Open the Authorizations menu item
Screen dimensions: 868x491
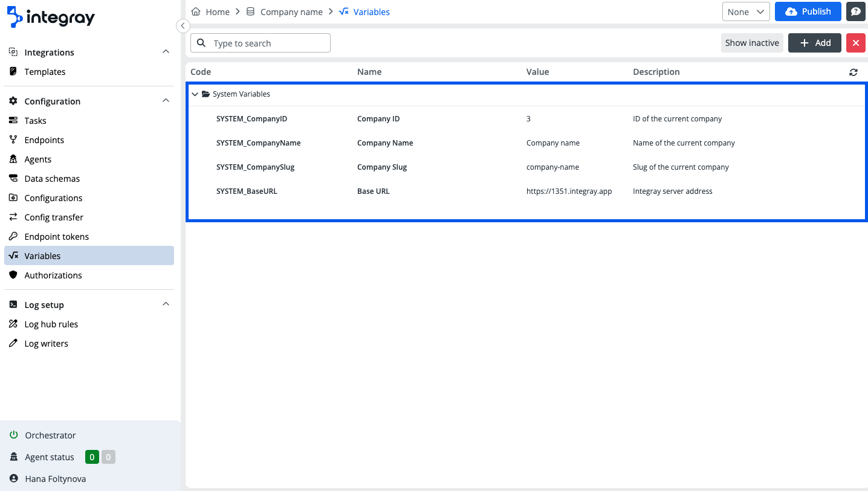coord(53,275)
